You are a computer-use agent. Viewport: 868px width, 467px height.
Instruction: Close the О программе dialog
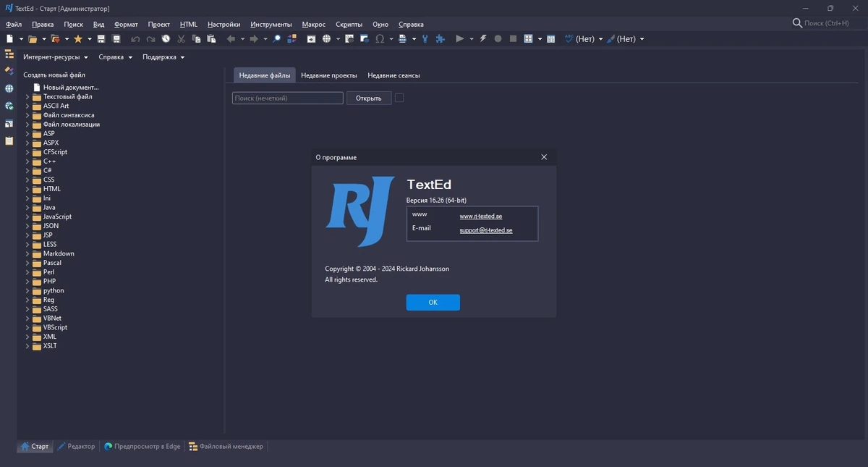click(x=544, y=157)
